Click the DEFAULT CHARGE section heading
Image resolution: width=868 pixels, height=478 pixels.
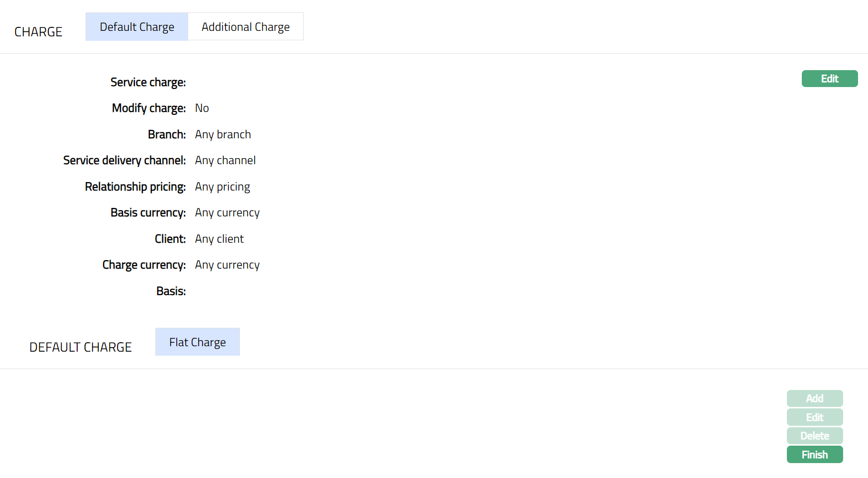click(x=81, y=347)
